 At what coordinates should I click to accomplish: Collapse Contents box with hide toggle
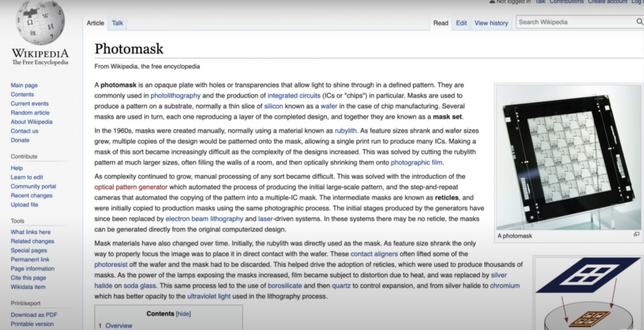coord(183,314)
